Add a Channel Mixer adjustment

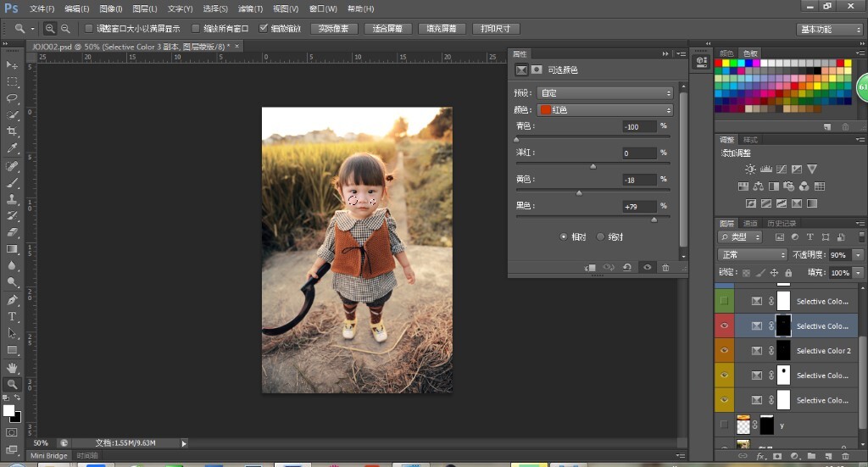click(804, 186)
